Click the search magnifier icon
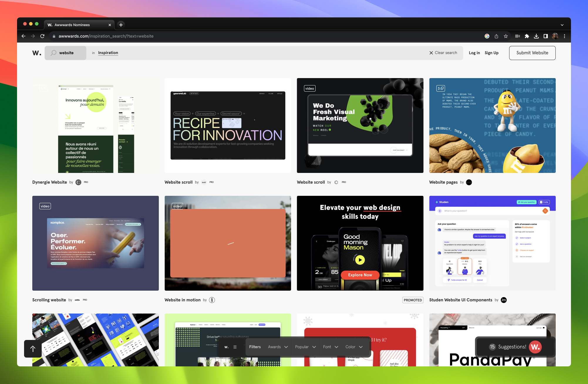 (53, 53)
